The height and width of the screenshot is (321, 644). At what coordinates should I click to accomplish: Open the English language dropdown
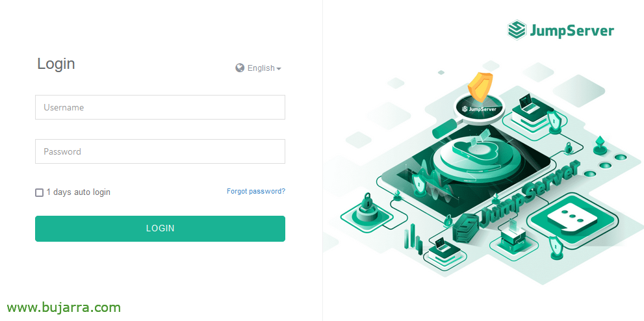(259, 68)
